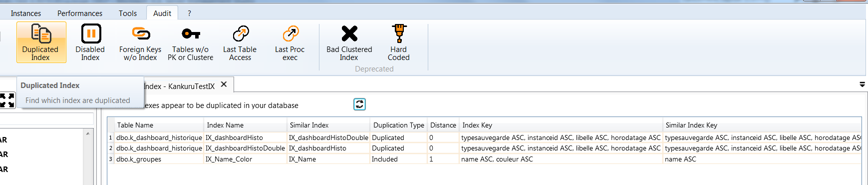Open Tables w/o PK or Clustered audit
The width and height of the screenshot is (868, 185).
[x=190, y=42]
